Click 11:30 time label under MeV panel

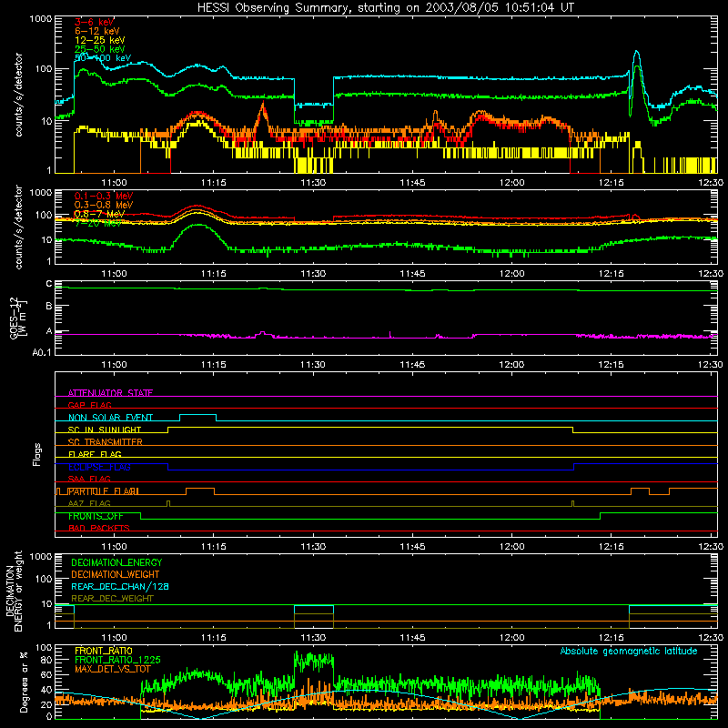(313, 274)
